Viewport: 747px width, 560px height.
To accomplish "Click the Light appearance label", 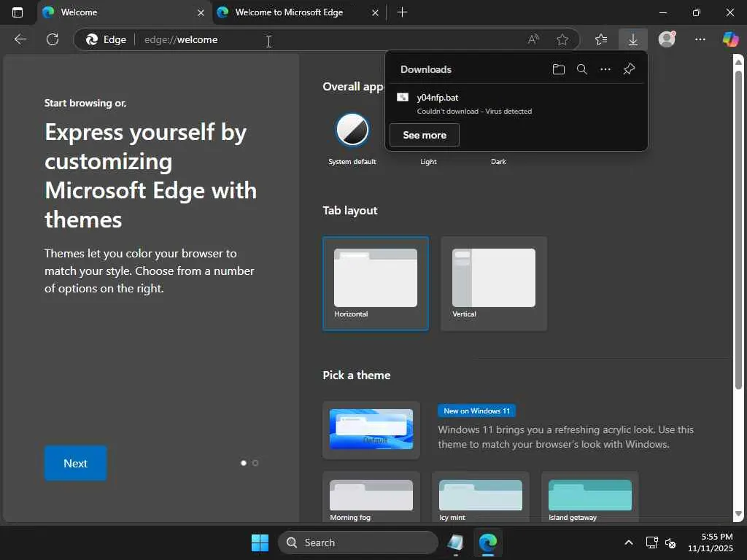I will pyautogui.click(x=428, y=162).
